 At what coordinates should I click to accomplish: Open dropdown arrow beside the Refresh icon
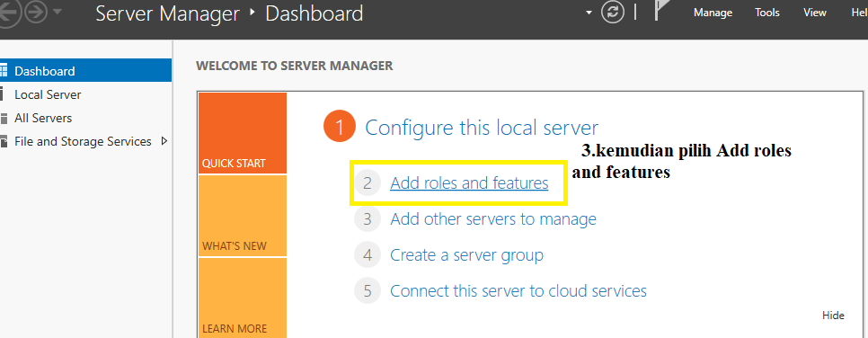coord(589,13)
